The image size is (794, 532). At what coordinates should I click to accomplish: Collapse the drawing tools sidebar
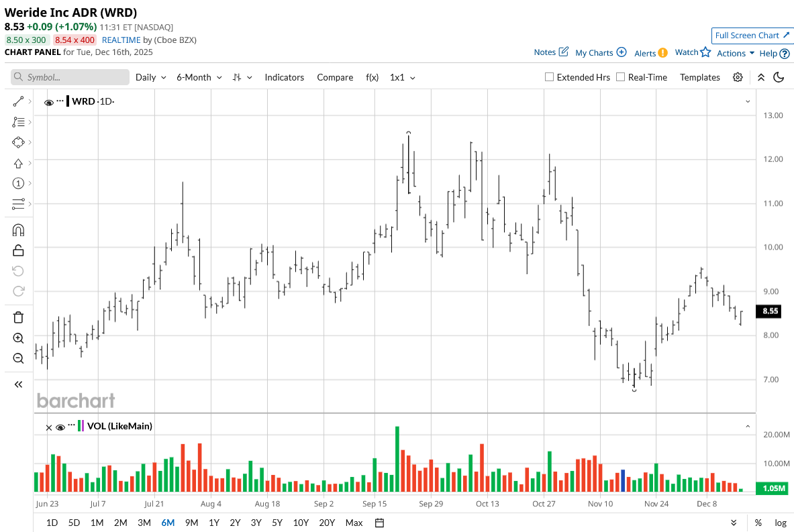pos(18,384)
